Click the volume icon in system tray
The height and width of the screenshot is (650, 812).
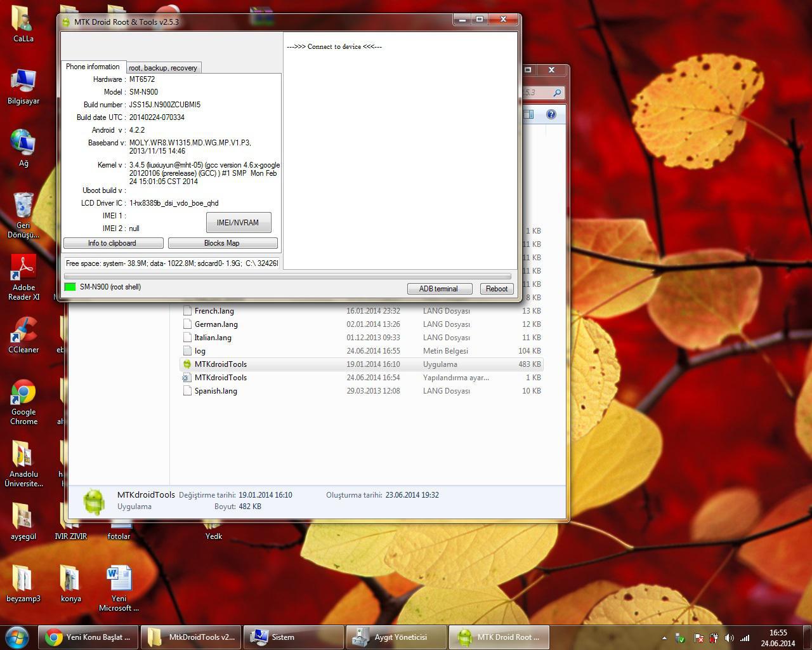coord(730,638)
